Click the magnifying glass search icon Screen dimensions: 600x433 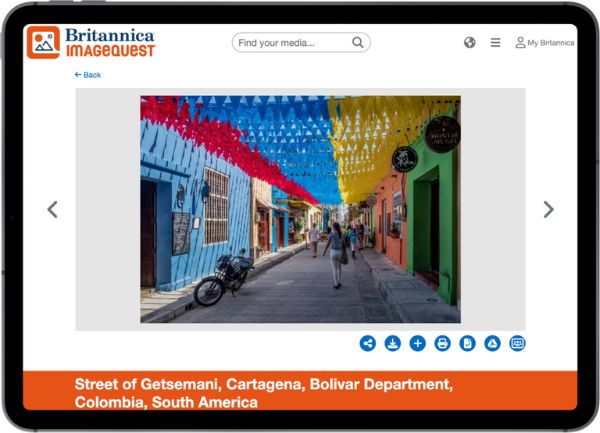click(358, 43)
